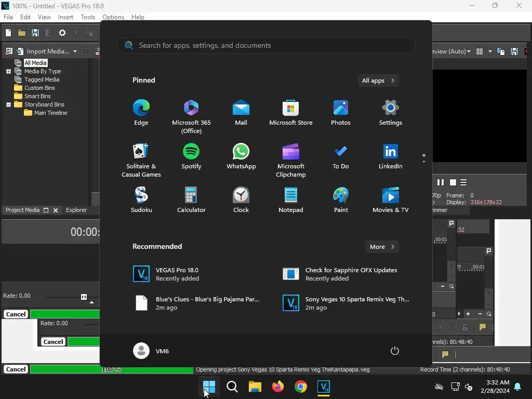Click the Save icon in VEGAS toolbar
This screenshot has height=399, width=532.
(35, 33)
